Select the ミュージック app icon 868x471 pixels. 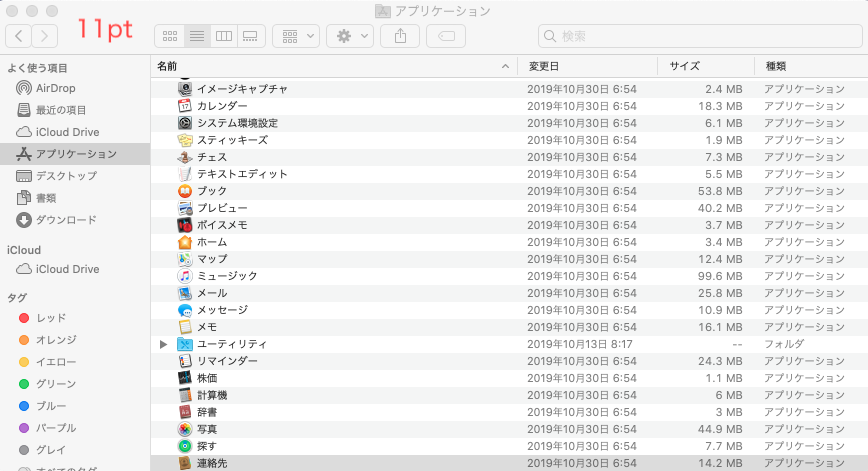click(x=185, y=276)
